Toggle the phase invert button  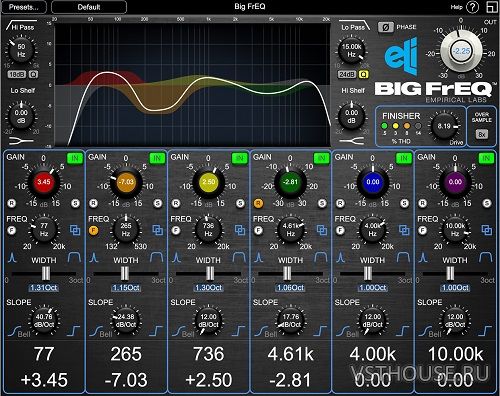point(385,27)
